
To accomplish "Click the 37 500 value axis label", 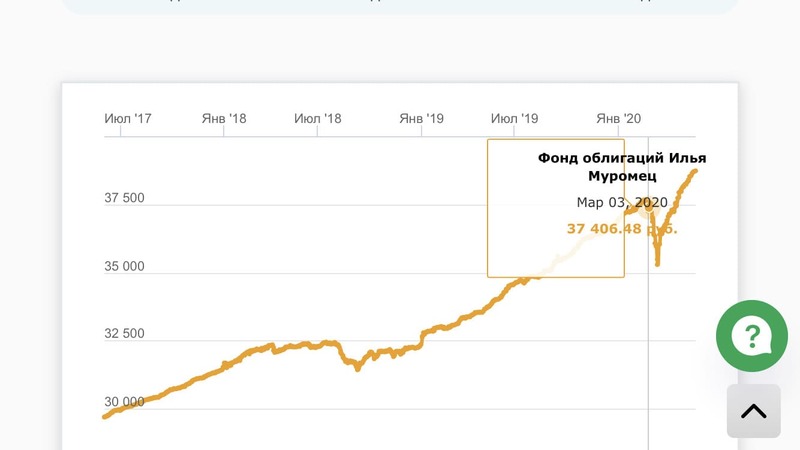I will point(125,198).
